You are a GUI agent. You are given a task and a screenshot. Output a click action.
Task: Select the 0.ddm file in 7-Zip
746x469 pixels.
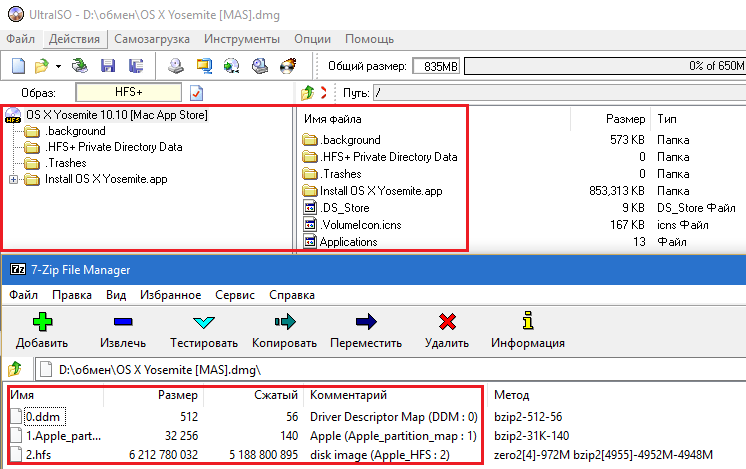pos(43,417)
